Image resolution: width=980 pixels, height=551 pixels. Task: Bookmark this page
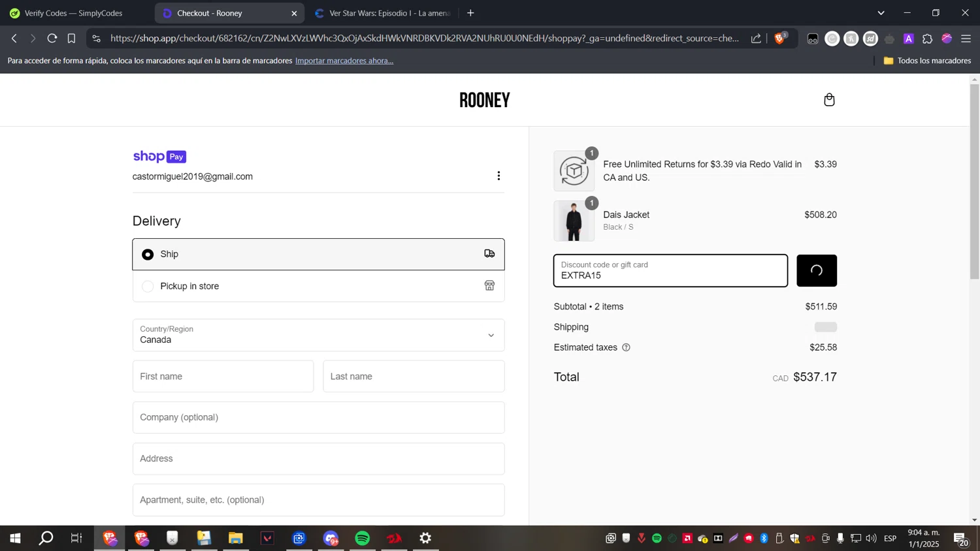[x=72, y=39]
